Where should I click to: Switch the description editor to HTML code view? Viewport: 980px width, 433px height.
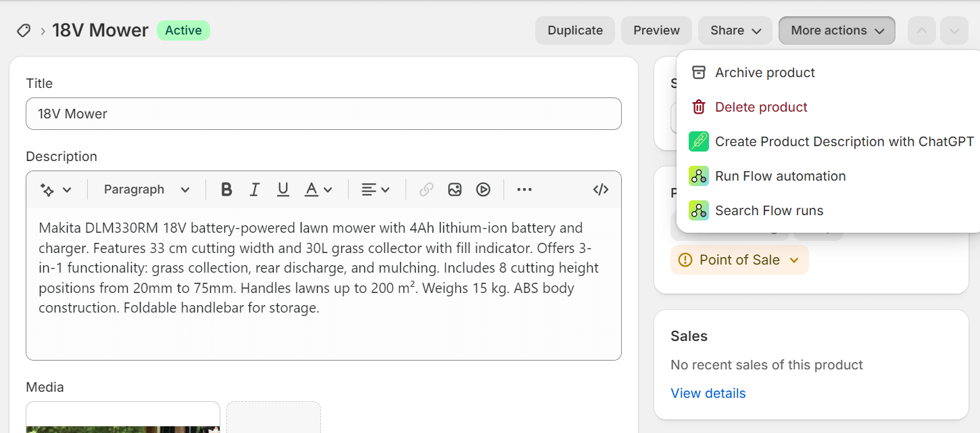tap(600, 189)
